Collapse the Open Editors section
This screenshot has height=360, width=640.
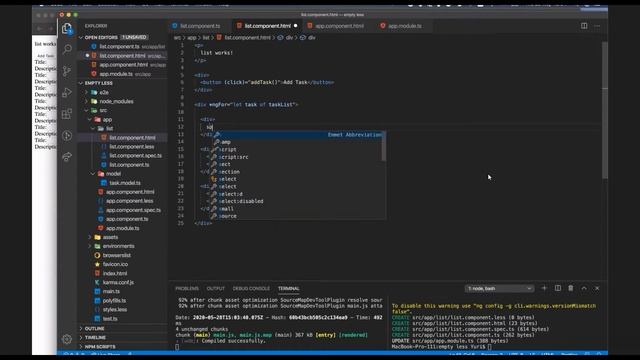pyautogui.click(x=81, y=37)
